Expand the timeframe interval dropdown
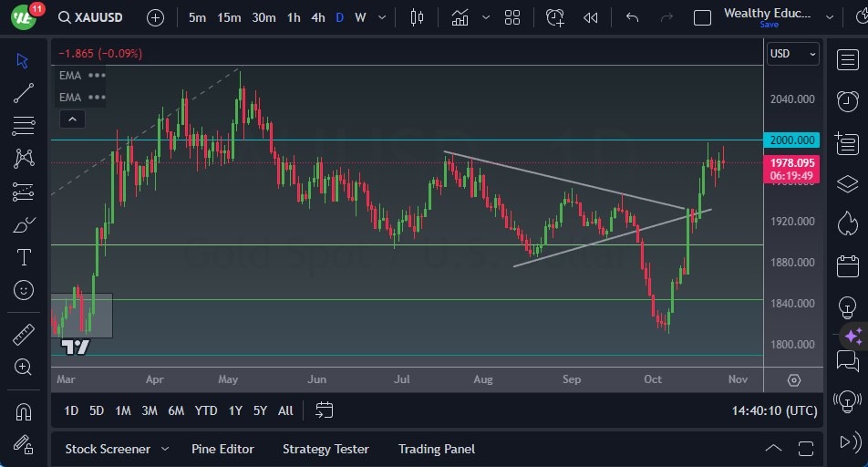The image size is (868, 467). (x=382, y=17)
